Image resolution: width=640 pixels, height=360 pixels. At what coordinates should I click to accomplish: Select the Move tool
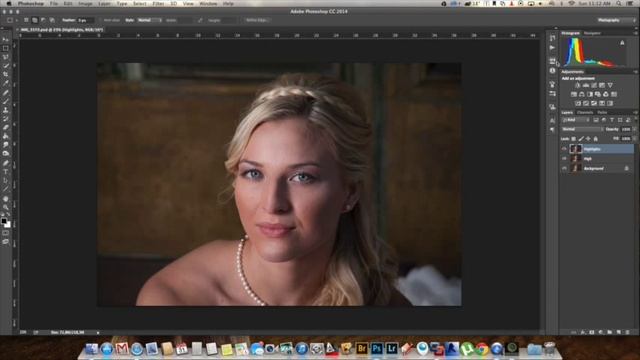tap(6, 39)
